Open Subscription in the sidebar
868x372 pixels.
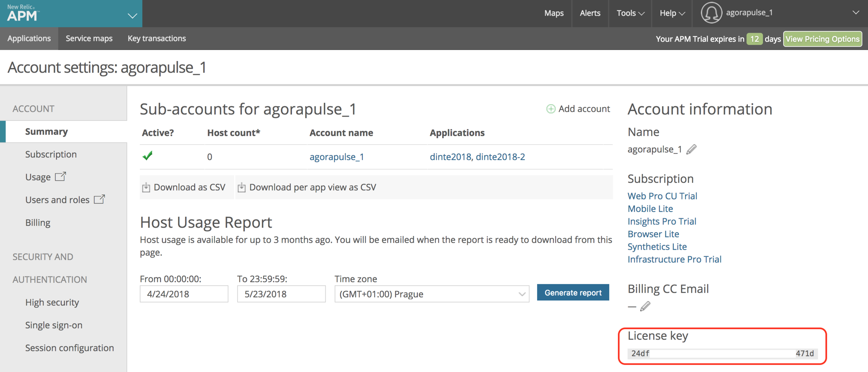[x=51, y=154]
